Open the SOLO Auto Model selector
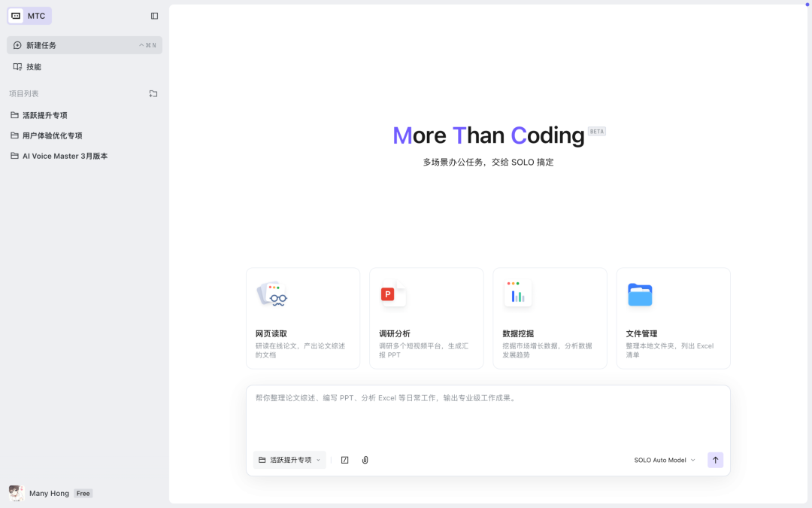The image size is (812, 508). click(665, 460)
